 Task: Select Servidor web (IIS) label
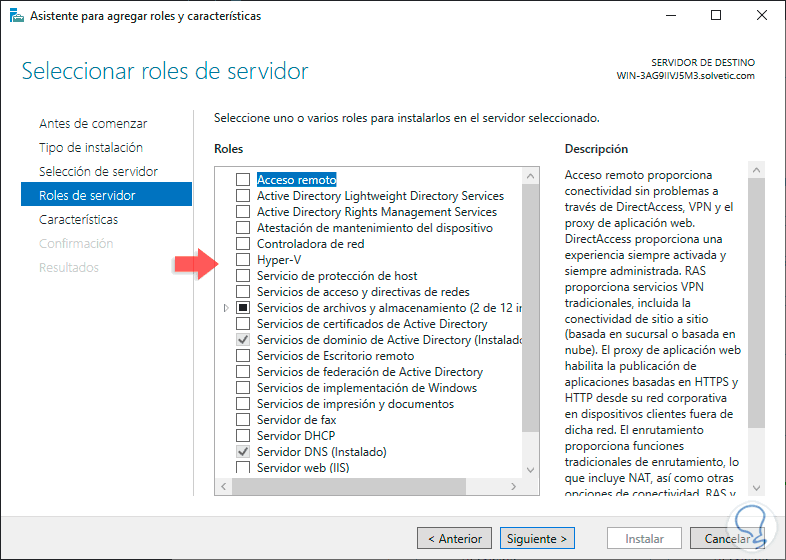(303, 467)
